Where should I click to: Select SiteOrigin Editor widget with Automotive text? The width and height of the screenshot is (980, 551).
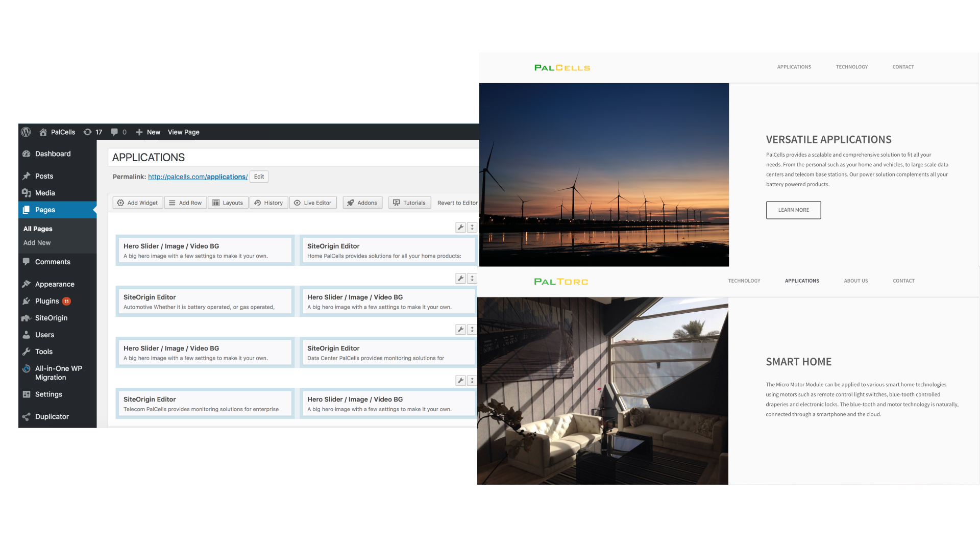coord(205,302)
